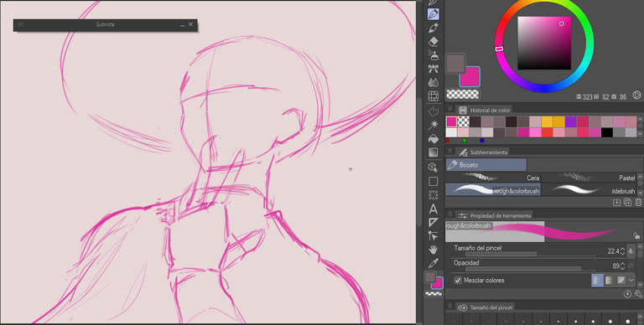Open the Subvista panel menu icon
644x325 pixels.
20,24
